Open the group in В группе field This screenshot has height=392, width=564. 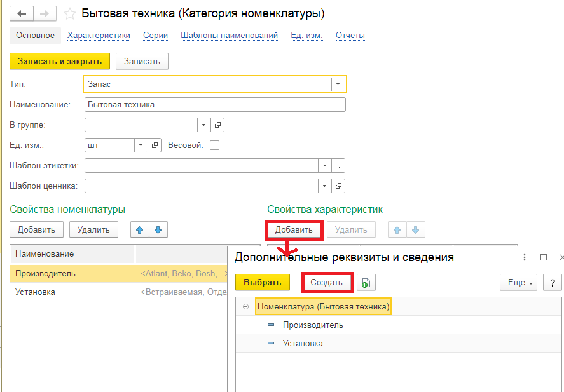(x=217, y=125)
